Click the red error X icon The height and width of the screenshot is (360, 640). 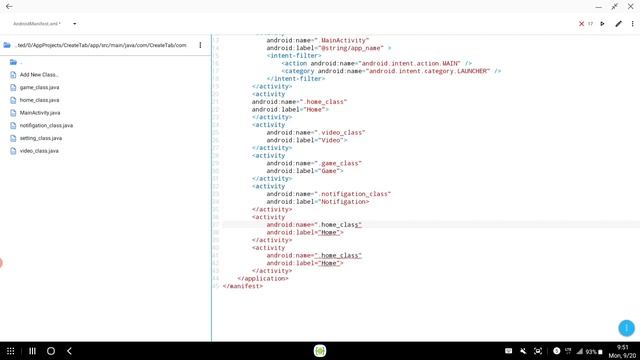581,24
